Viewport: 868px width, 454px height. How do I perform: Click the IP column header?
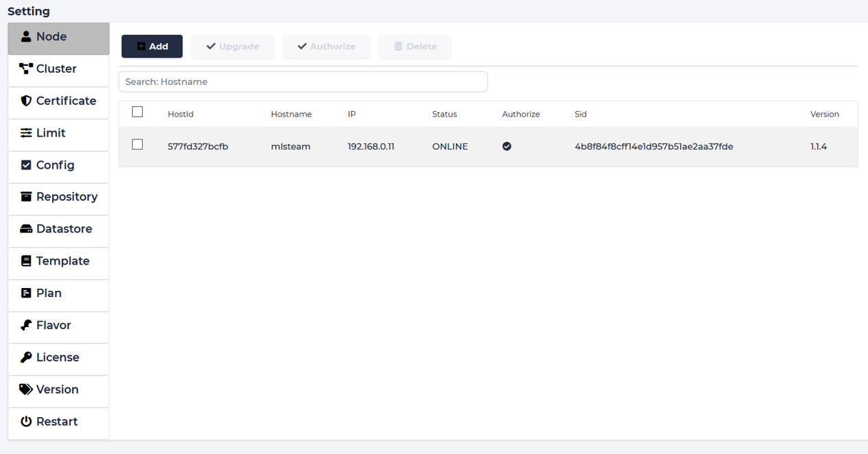coord(352,114)
